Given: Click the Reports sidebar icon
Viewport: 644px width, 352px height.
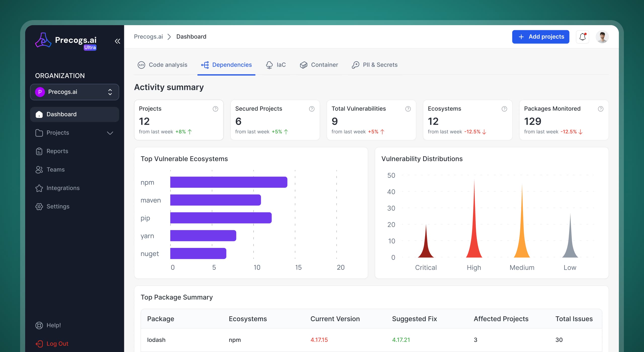Looking at the screenshot, I should point(39,151).
